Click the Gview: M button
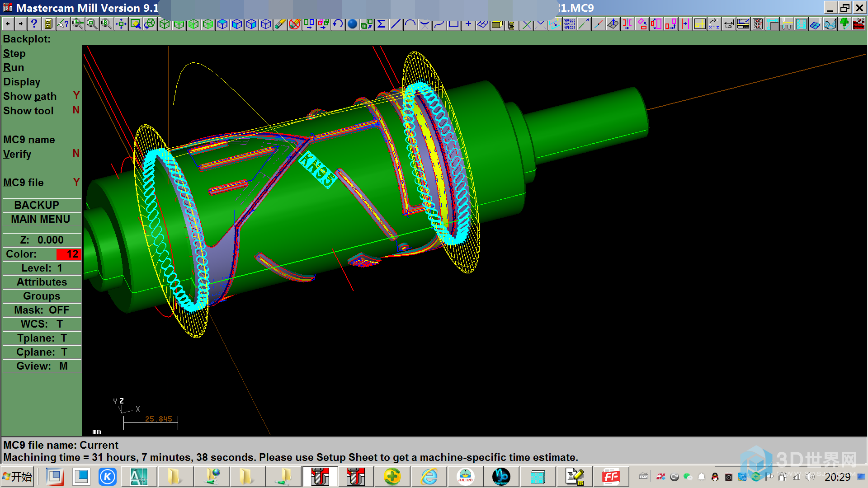The height and width of the screenshot is (488, 868). pos(42,366)
